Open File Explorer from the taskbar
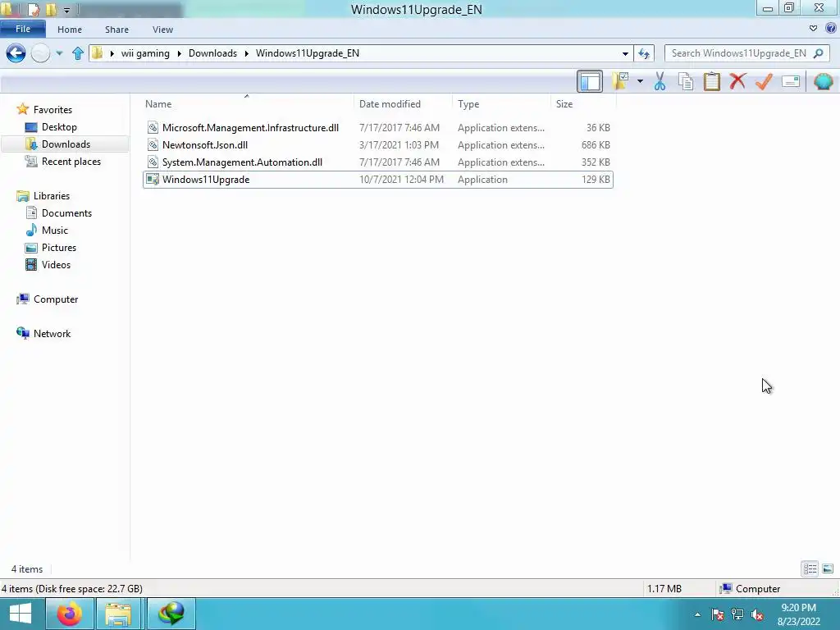 (118, 614)
